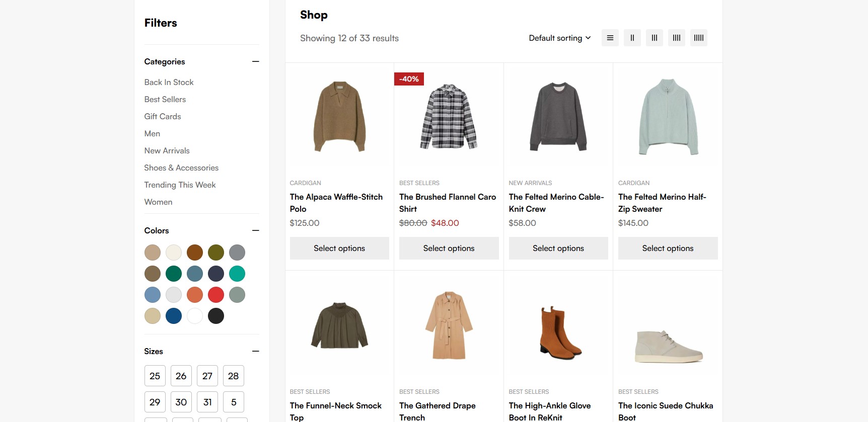Select options for Alpaca Waffle-Stitch Polo
Screen dimensions: 868x422
tap(339, 248)
